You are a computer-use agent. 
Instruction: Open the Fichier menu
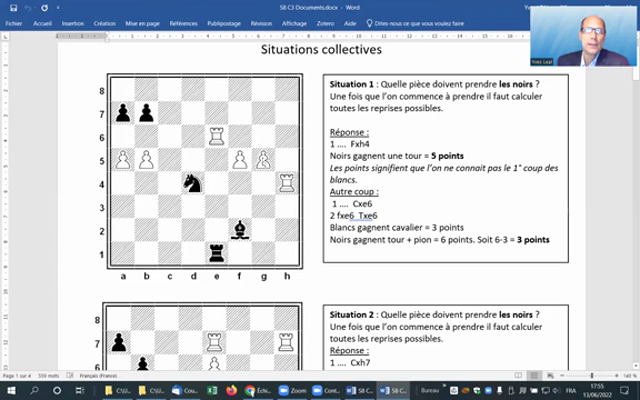coord(14,21)
